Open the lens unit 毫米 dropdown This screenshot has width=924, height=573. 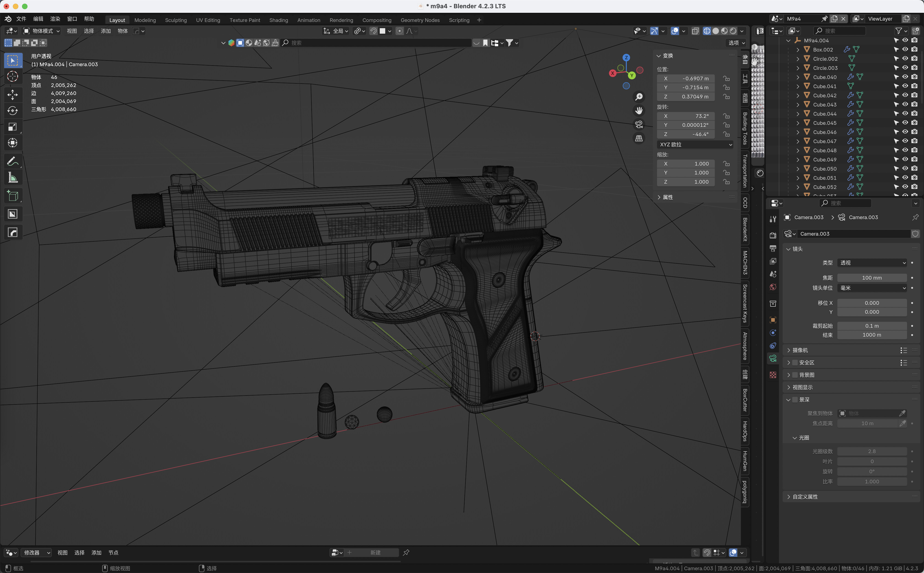pos(872,288)
